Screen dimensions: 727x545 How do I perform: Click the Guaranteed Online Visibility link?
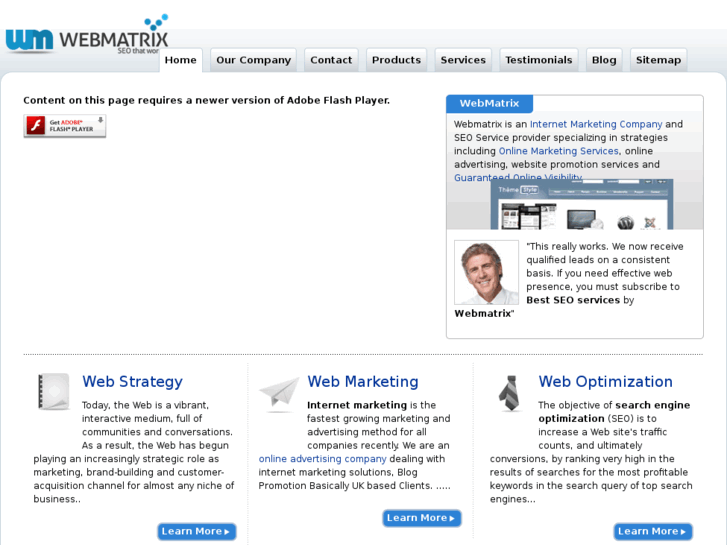pos(518,177)
